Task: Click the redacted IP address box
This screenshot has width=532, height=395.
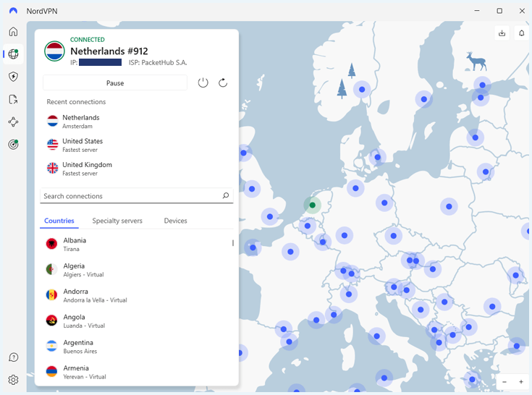Action: (x=100, y=62)
